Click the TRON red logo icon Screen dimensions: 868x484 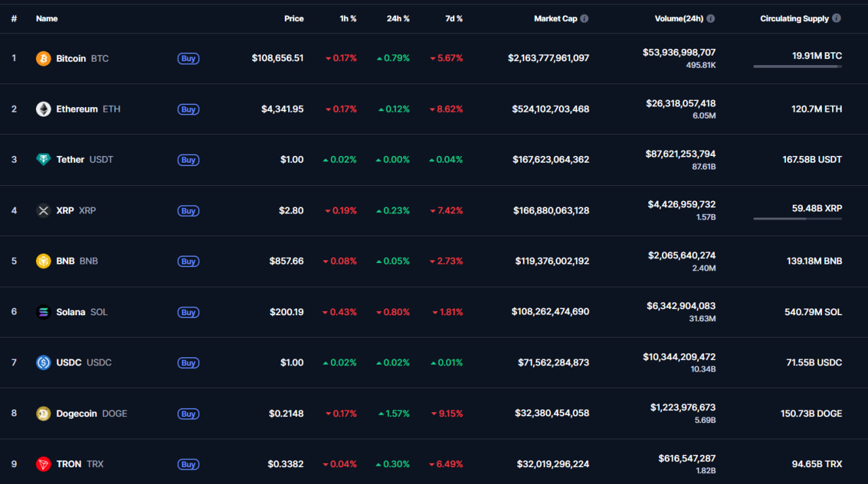point(43,464)
